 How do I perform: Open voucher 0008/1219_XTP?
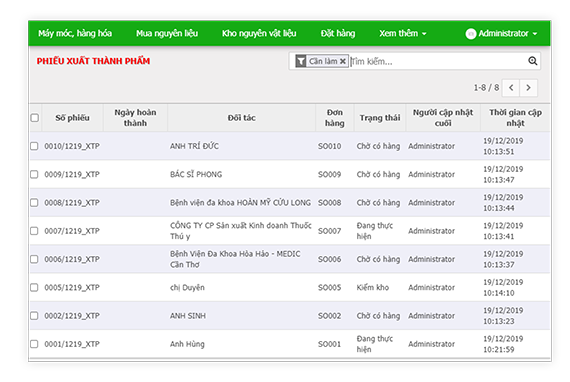click(72, 202)
